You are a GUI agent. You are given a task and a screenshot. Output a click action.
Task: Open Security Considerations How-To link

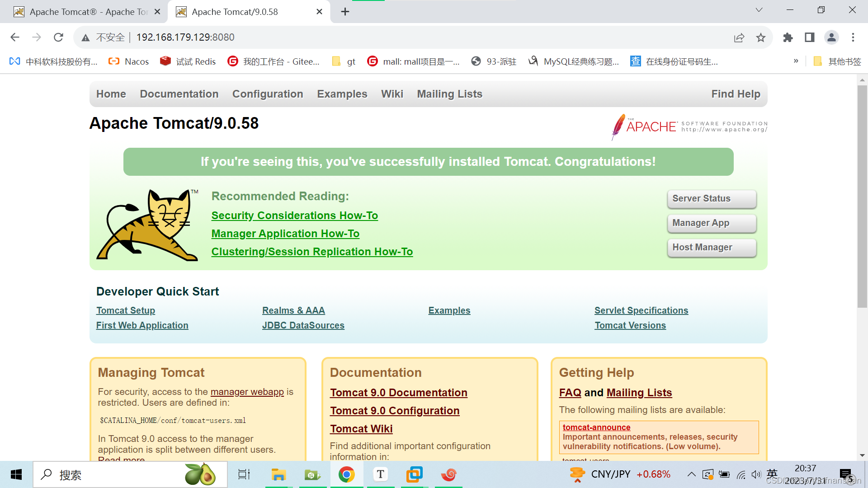[294, 216]
